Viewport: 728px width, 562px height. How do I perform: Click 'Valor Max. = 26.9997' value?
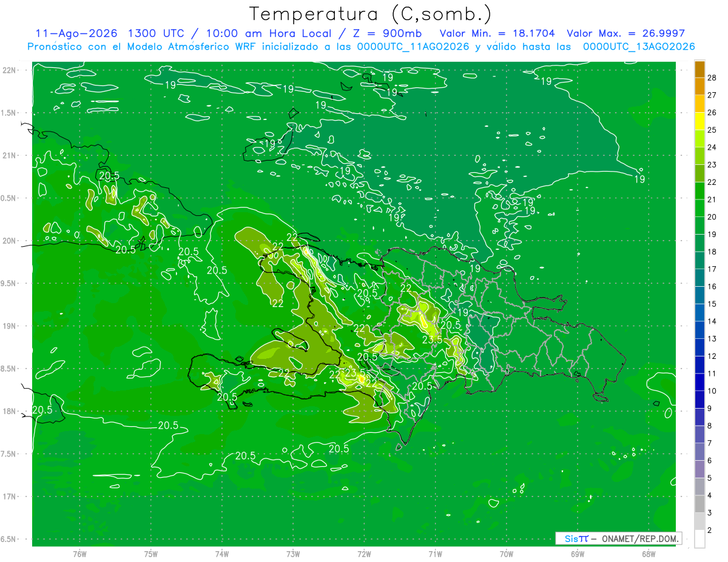point(625,33)
